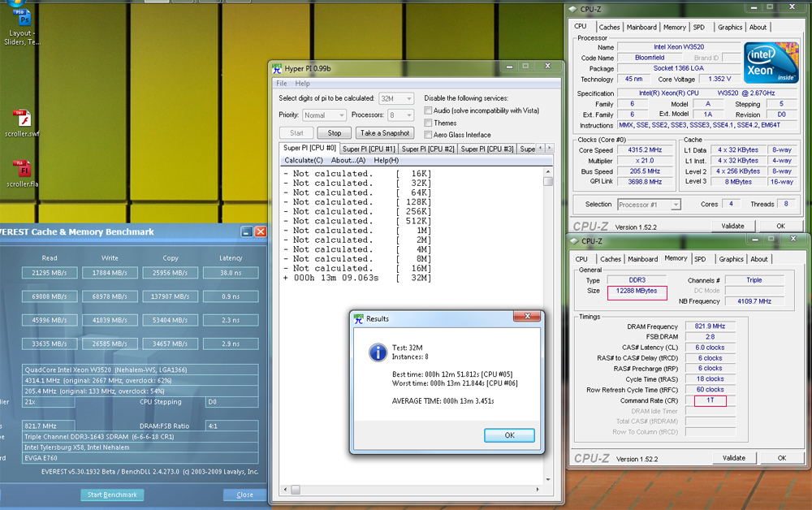Open SPD tab in lower CPU-Z window
This screenshot has width=812, height=510.
(700, 259)
